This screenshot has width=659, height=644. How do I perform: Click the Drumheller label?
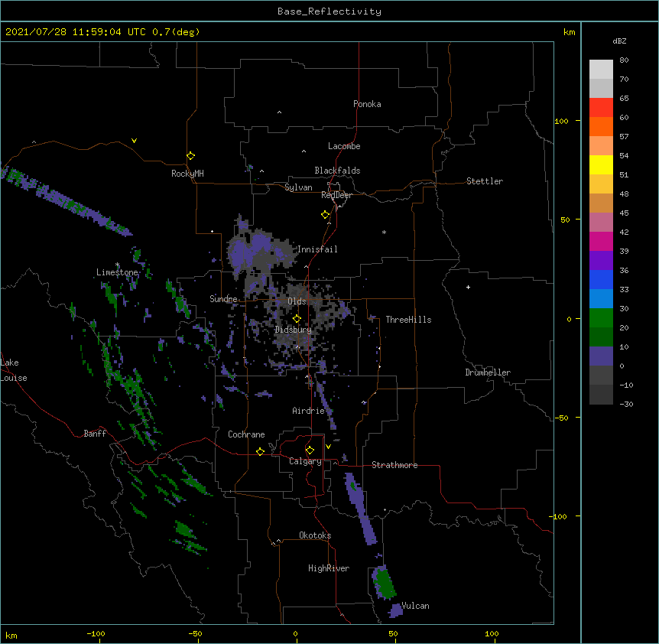(488, 372)
